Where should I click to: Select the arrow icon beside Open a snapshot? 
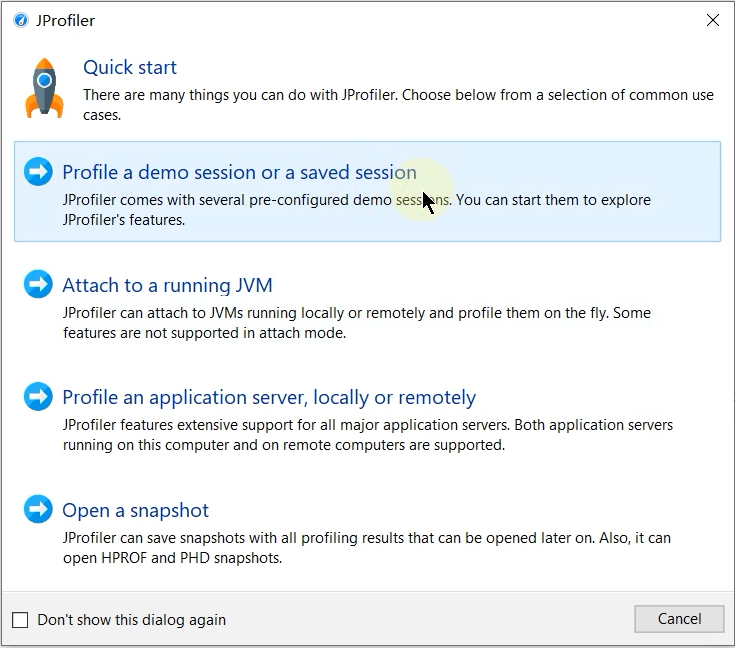(38, 510)
